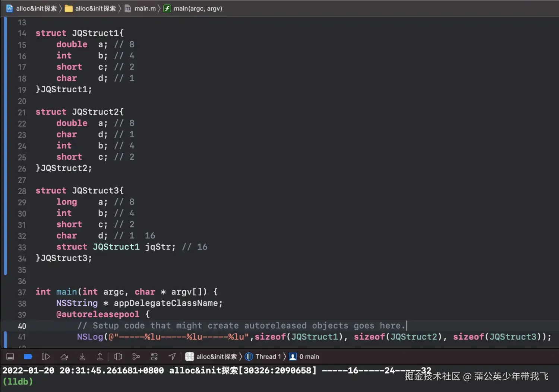Open alloc&init探索 folder breadcrumb
This screenshot has height=392, width=559.
coord(90,8)
